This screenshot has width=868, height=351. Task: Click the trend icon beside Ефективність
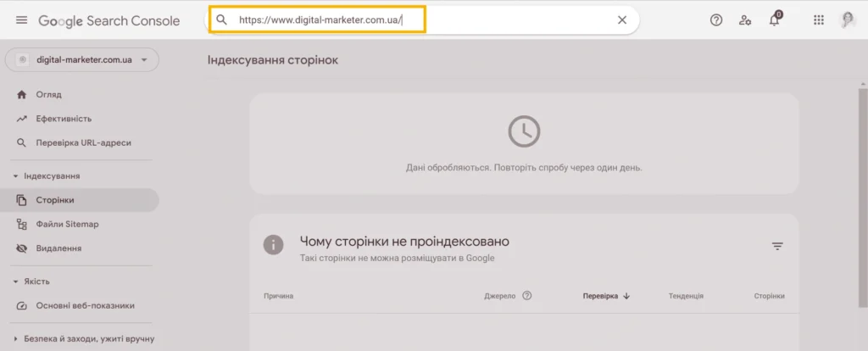point(21,119)
